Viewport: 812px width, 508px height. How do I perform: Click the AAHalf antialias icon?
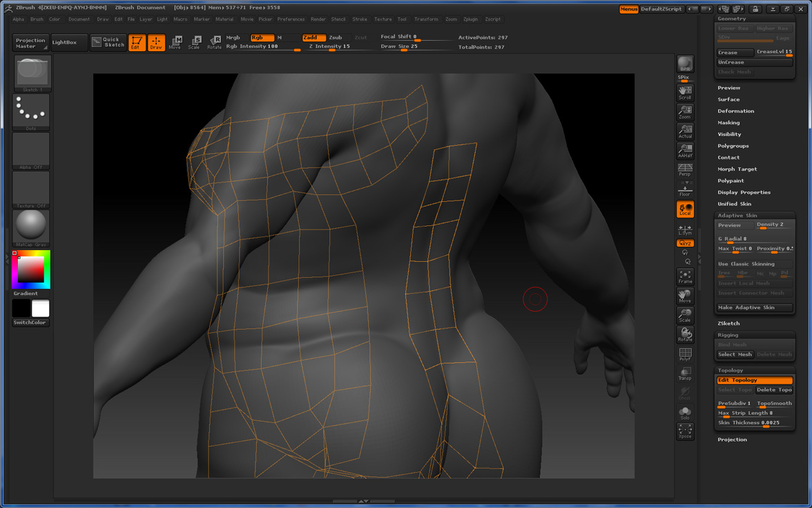point(685,151)
